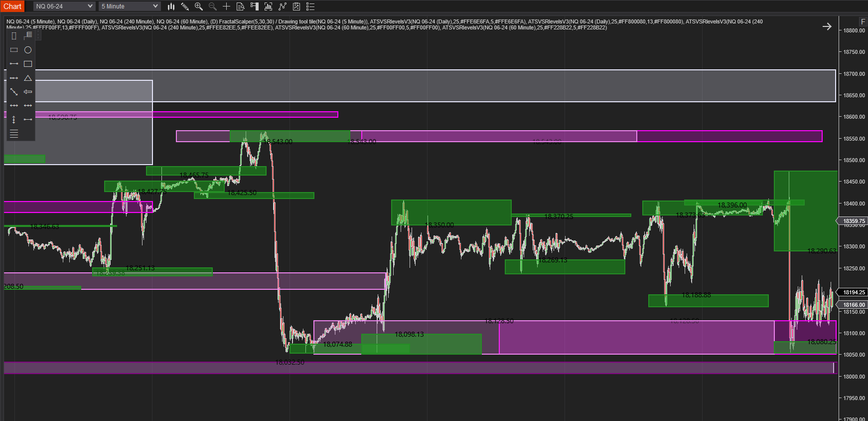This screenshot has width=868, height=421.
Task: Click the zoom out magnifier icon
Action: click(x=213, y=6)
